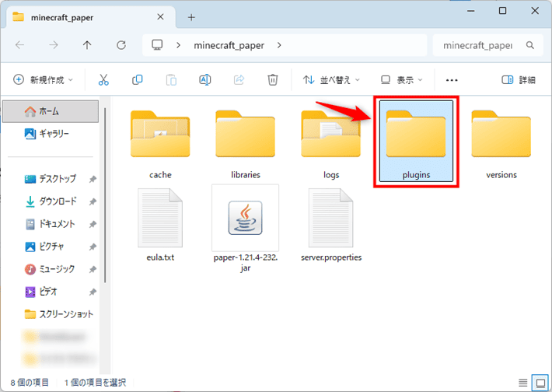
Task: Select the versions folder
Action: tap(501, 145)
